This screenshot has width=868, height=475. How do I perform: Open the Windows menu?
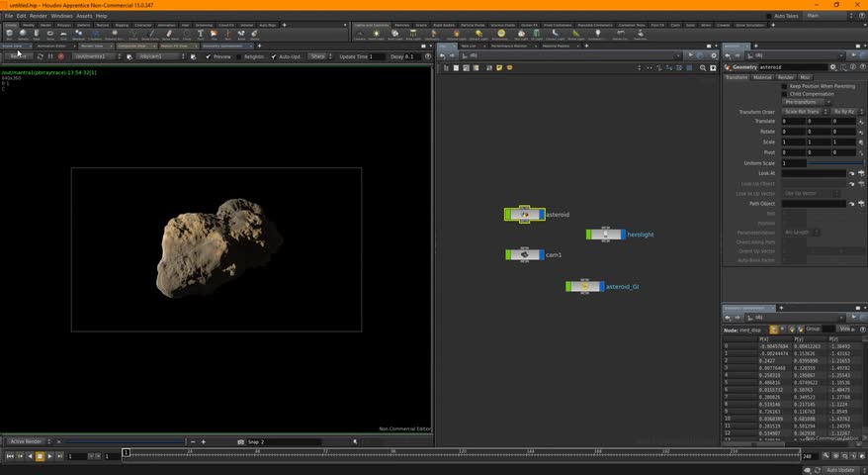(61, 16)
